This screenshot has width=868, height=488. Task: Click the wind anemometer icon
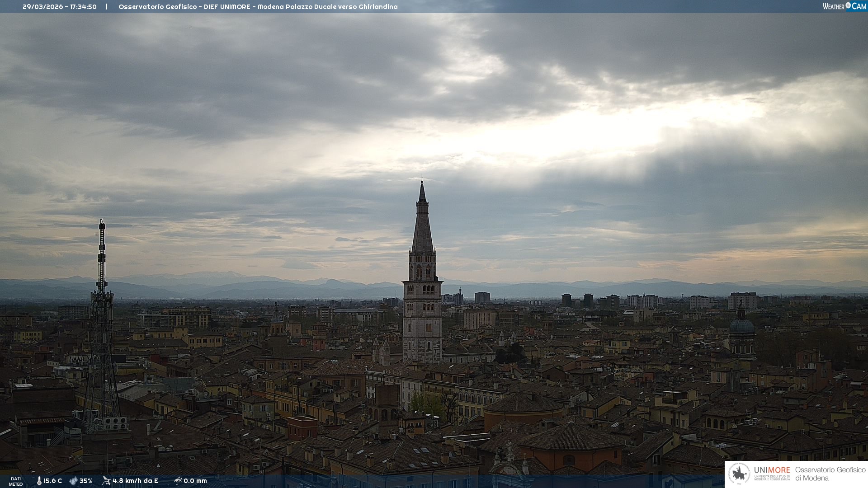coord(106,481)
